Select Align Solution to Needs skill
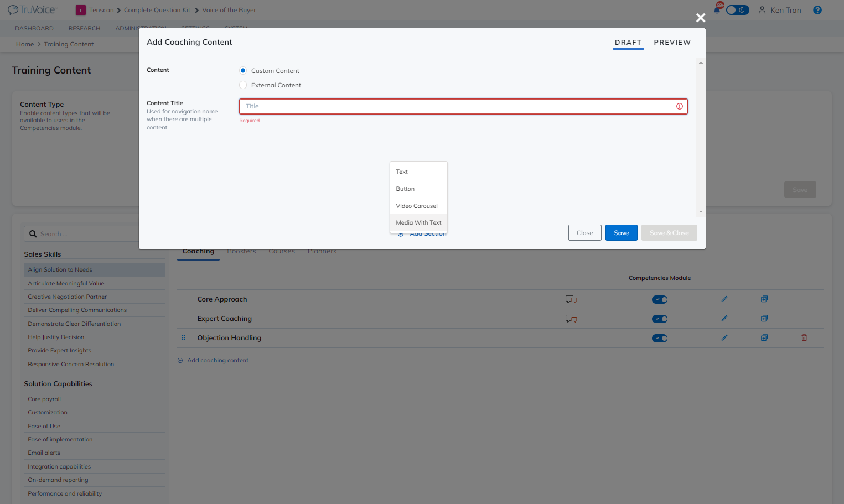844x504 pixels. (95, 270)
